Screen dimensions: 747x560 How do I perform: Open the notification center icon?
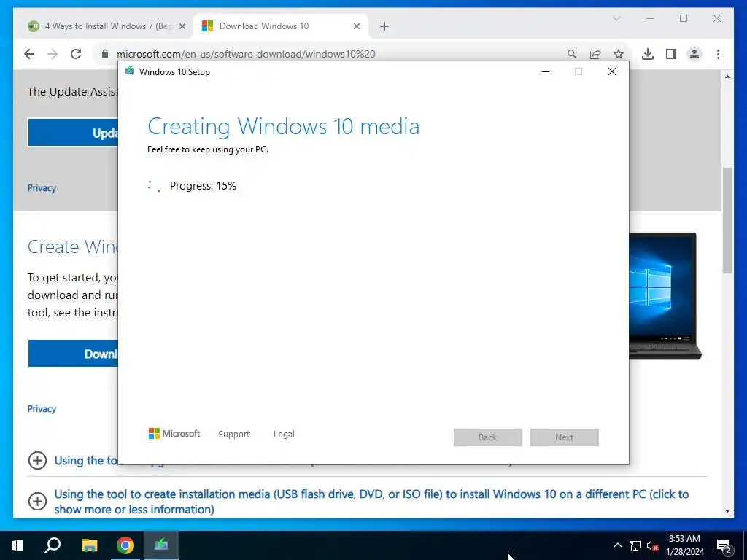(x=724, y=545)
